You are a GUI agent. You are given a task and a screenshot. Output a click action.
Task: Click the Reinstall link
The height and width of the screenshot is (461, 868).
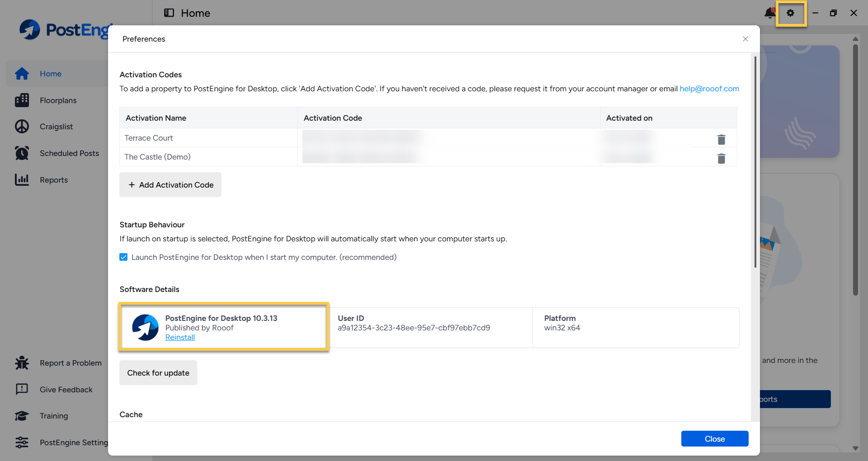click(180, 337)
